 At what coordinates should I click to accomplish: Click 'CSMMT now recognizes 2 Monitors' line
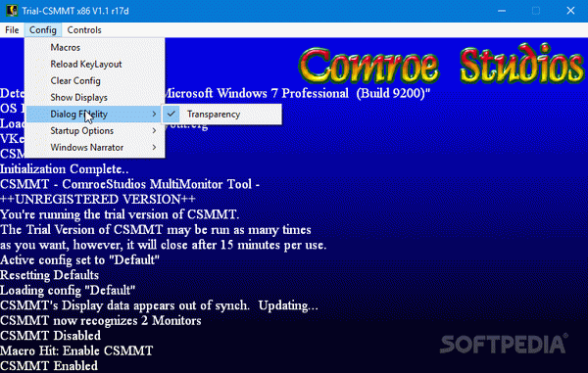pyautogui.click(x=101, y=320)
